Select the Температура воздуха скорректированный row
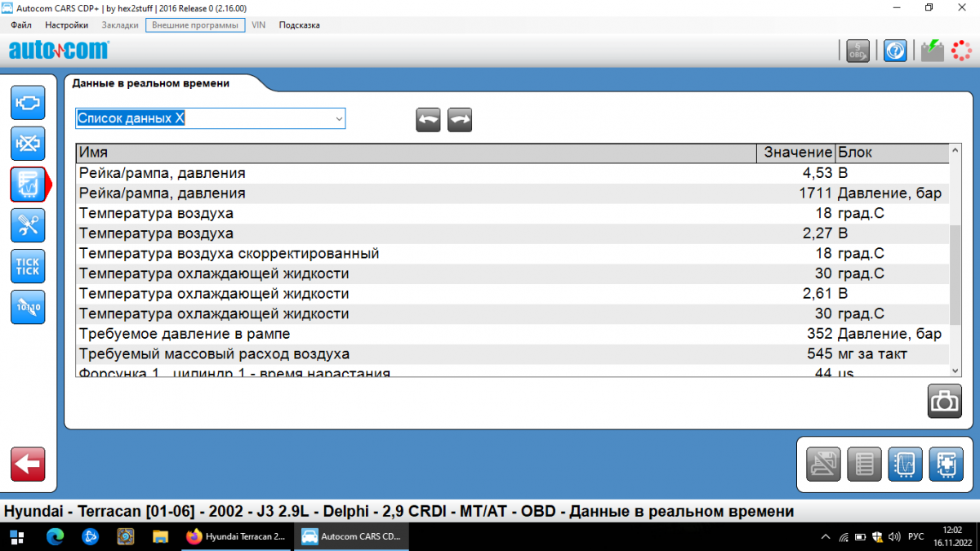The width and height of the screenshot is (980, 551). click(513, 253)
